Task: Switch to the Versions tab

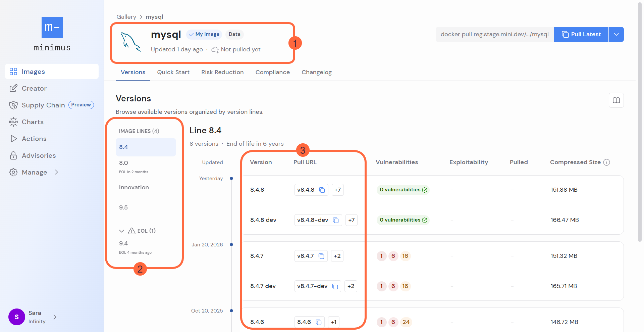Action: [133, 72]
